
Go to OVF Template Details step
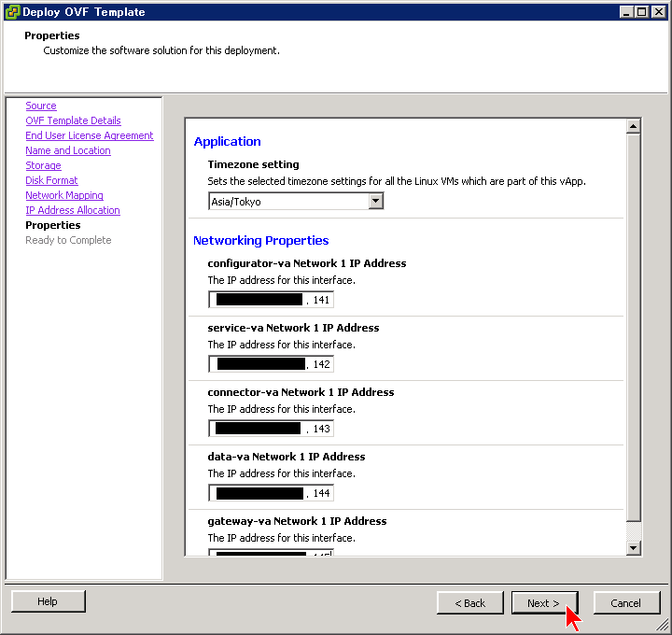(x=73, y=120)
